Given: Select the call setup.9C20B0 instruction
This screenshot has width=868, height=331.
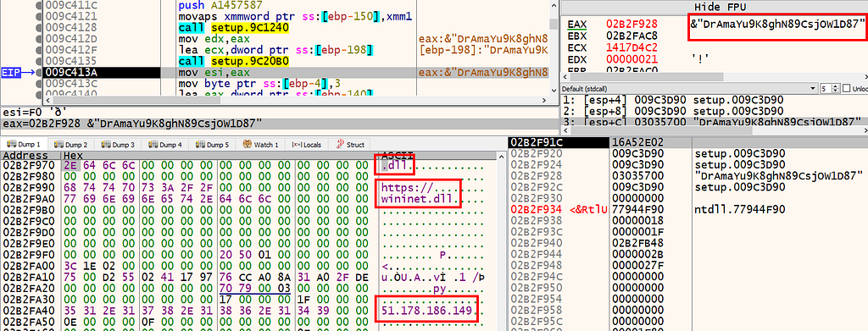Looking at the screenshot, I should [233, 61].
